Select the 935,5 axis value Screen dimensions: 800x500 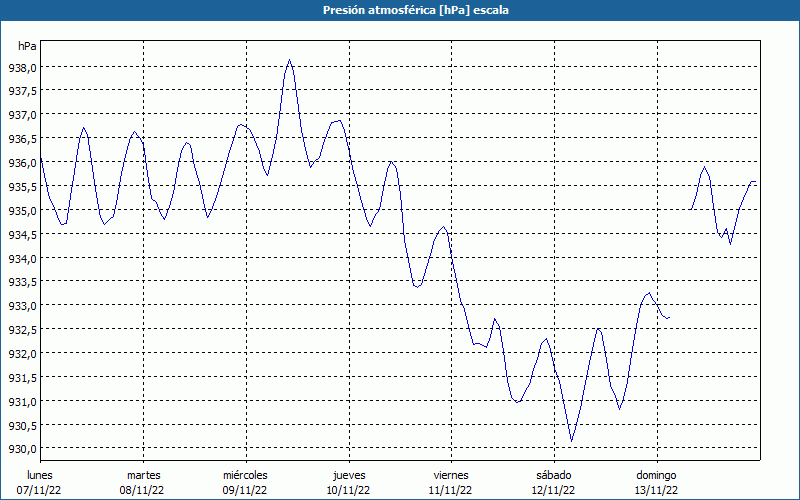22,187
